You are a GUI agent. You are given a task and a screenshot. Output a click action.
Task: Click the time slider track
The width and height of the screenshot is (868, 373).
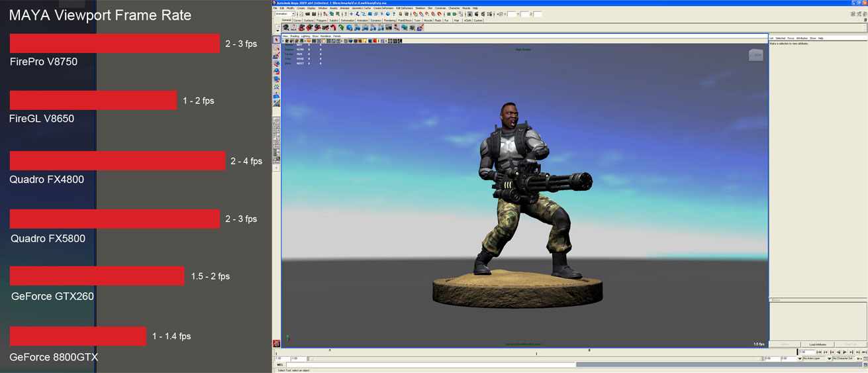(530, 352)
